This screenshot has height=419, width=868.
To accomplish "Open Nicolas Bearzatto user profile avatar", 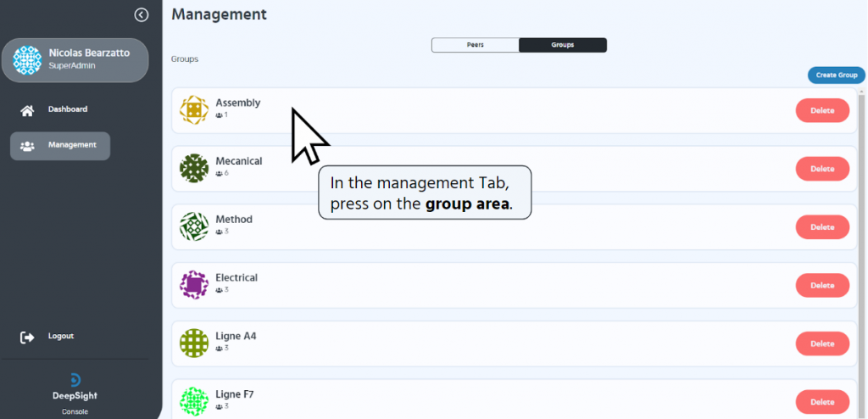I will click(x=27, y=60).
